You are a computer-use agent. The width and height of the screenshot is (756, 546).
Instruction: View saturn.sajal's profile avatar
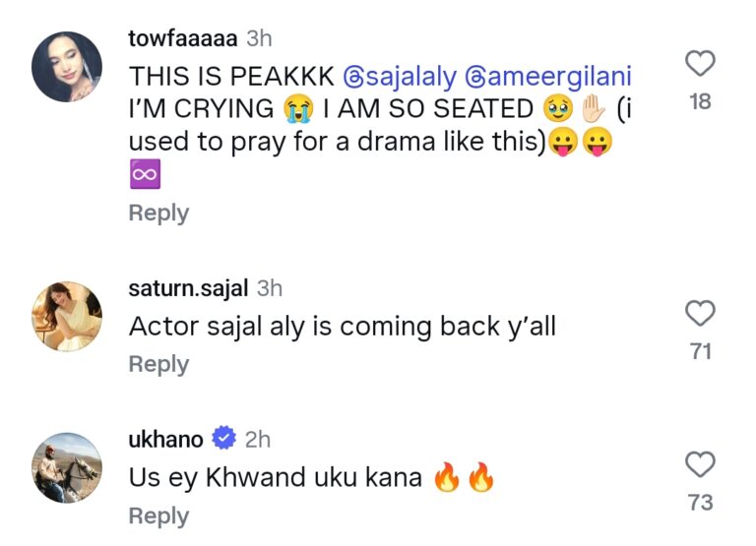pos(67,317)
